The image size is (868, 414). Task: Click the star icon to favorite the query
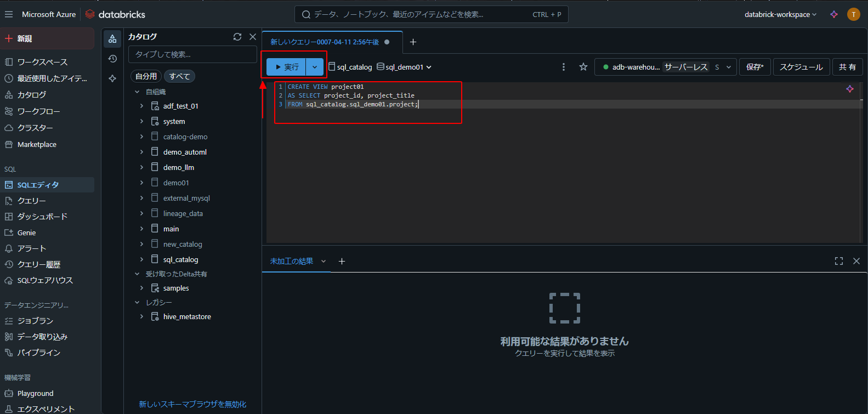click(x=583, y=67)
